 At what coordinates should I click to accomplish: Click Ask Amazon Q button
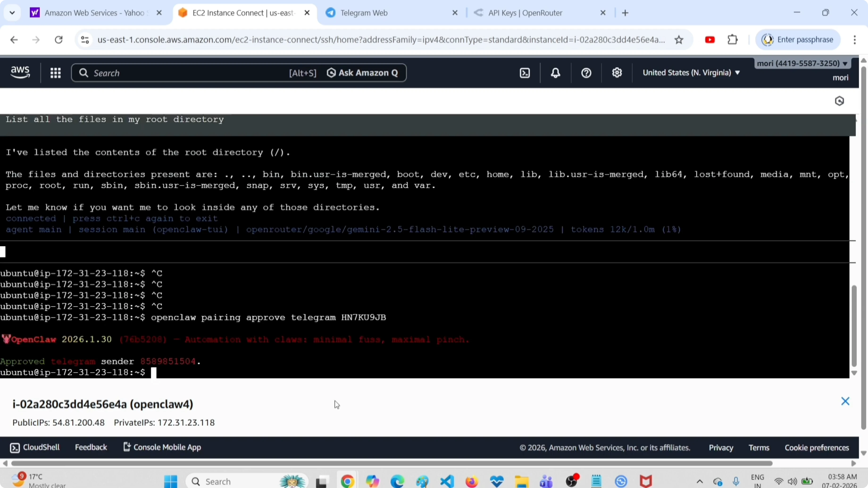click(x=363, y=73)
